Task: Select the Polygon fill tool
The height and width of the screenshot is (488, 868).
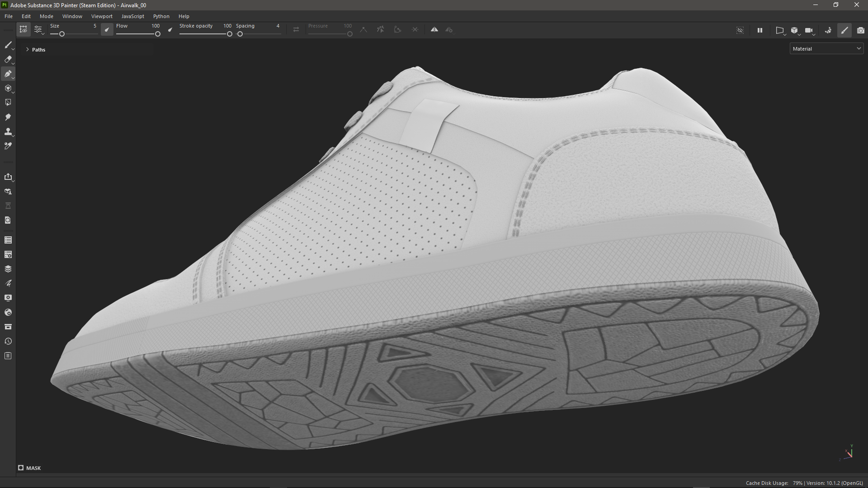Action: [8, 103]
